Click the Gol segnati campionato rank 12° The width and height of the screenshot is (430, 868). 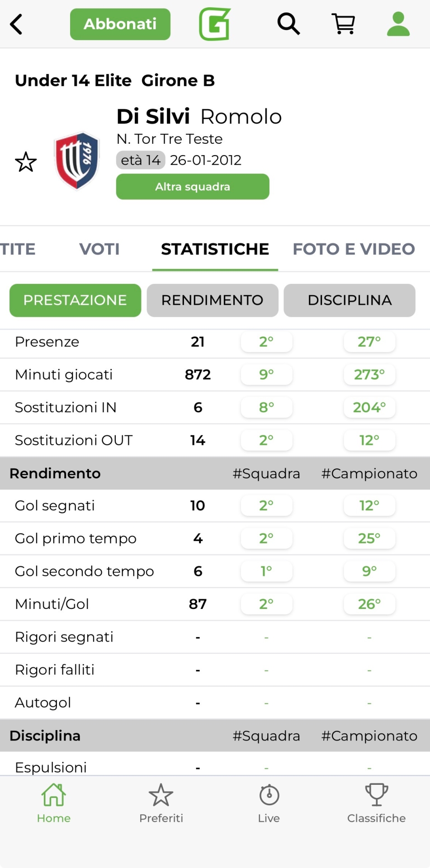pyautogui.click(x=369, y=505)
